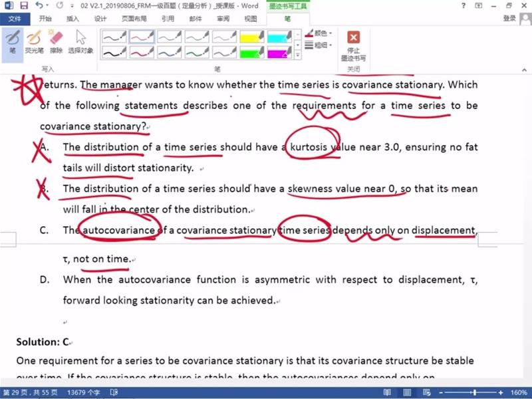Click the word "asymmetric" in option D
This screenshot has width=532, height=399.
282,280
